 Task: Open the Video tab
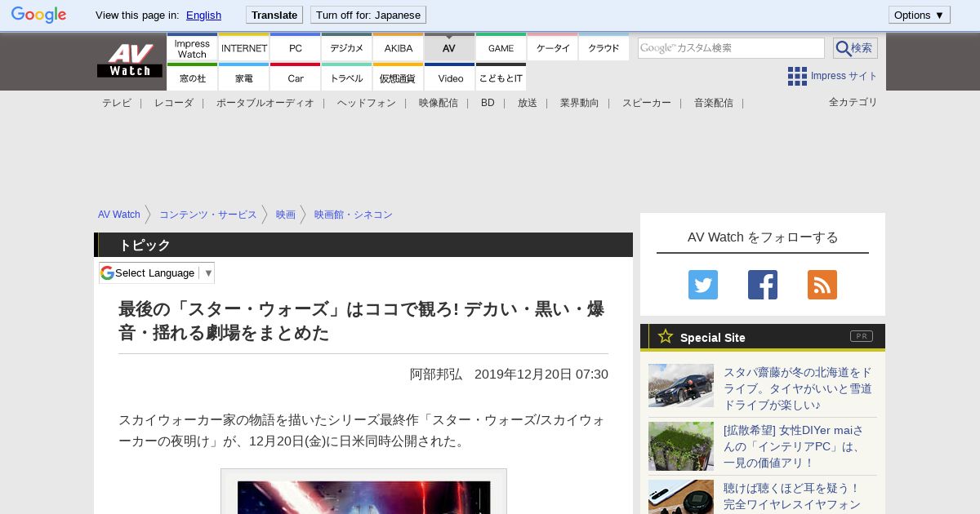[x=449, y=78]
